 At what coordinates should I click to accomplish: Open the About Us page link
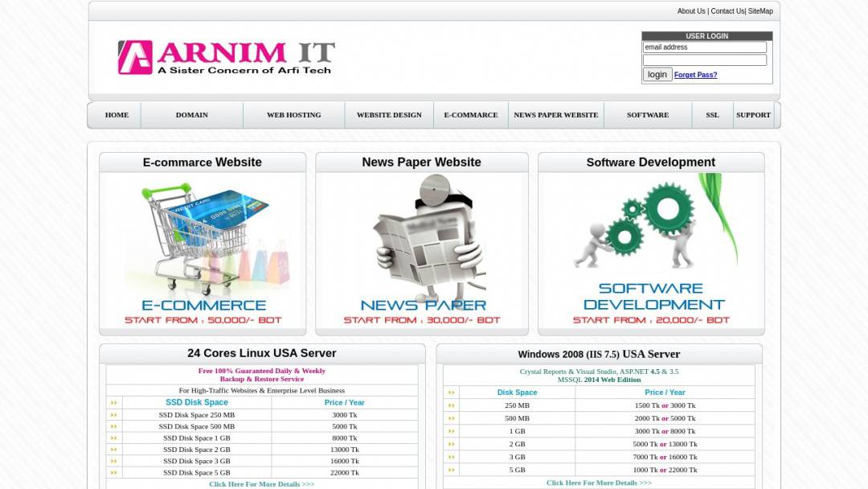pos(691,11)
